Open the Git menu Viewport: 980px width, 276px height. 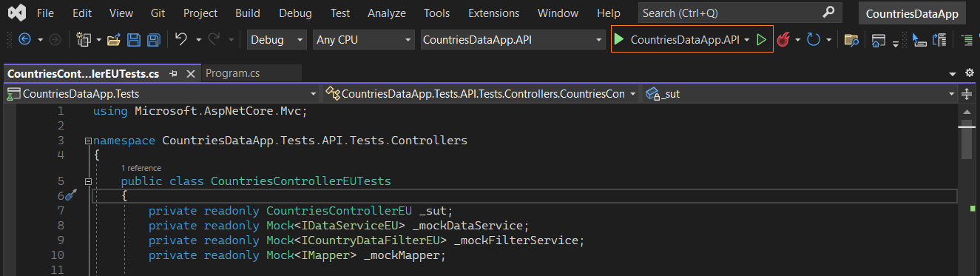tap(158, 13)
